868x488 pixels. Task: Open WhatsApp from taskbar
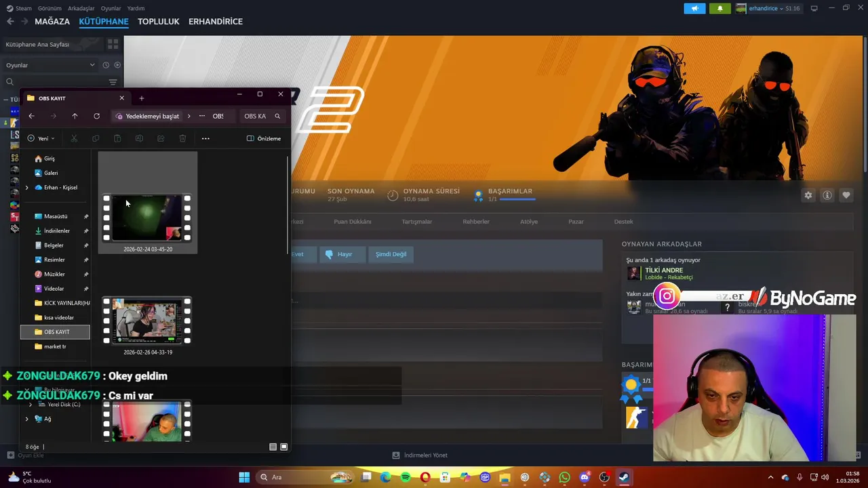coord(565,477)
